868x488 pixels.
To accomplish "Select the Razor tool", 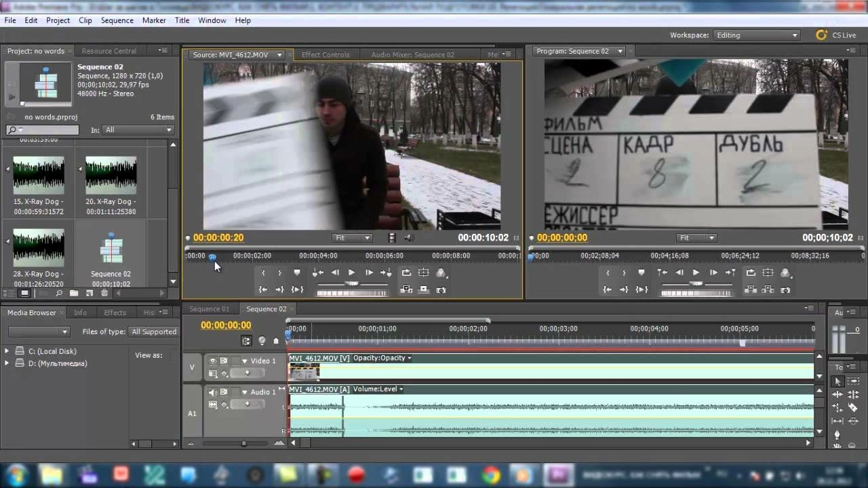I will point(852,407).
